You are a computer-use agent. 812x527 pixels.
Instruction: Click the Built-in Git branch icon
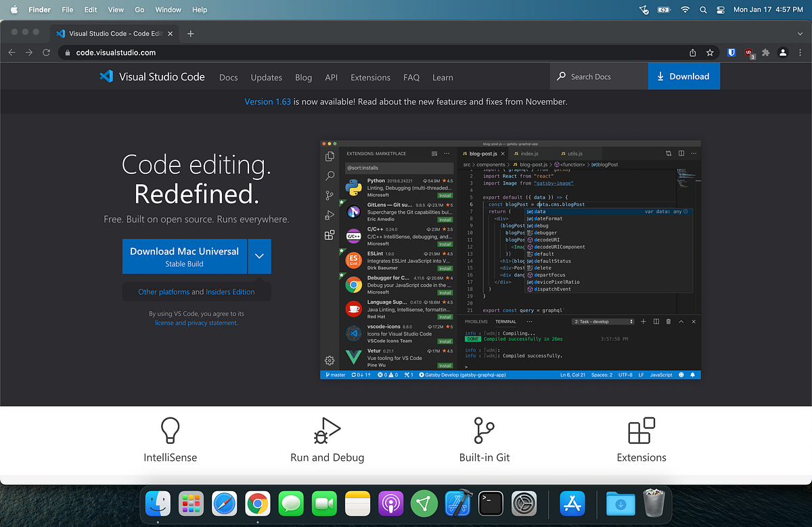coord(484,430)
